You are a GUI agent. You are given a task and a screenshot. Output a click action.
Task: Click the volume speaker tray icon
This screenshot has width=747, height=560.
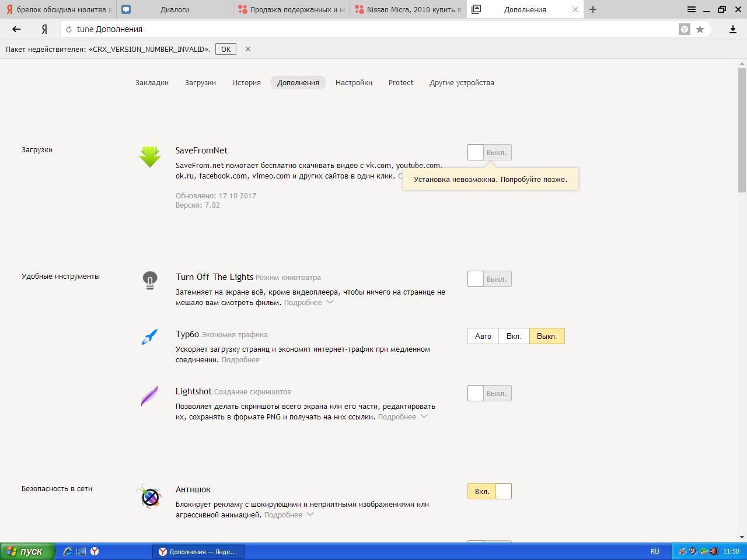click(x=714, y=551)
